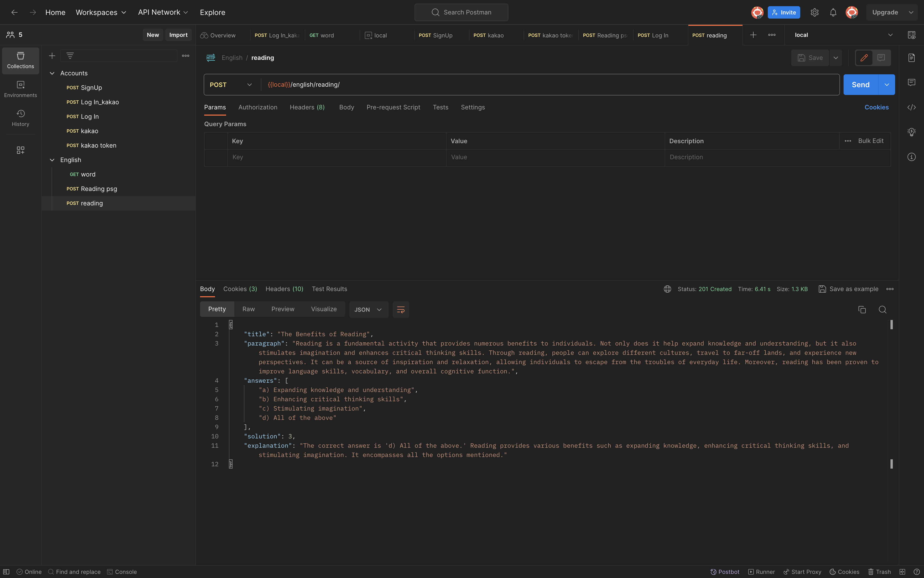This screenshot has width=924, height=578.
Task: Switch to the Headers (8) request tab
Action: click(x=307, y=107)
